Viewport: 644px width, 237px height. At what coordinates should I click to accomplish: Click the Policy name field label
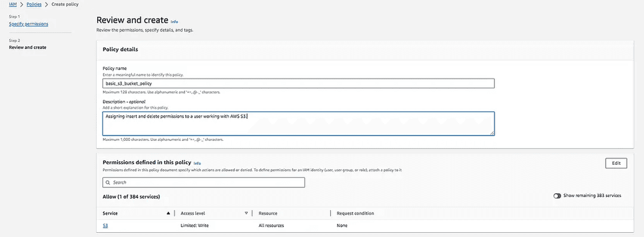[x=114, y=68]
